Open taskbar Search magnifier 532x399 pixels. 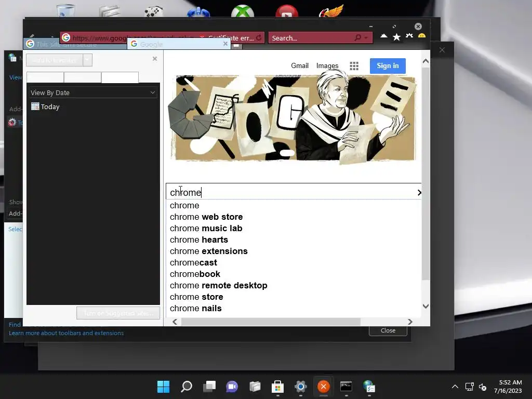coord(187,387)
